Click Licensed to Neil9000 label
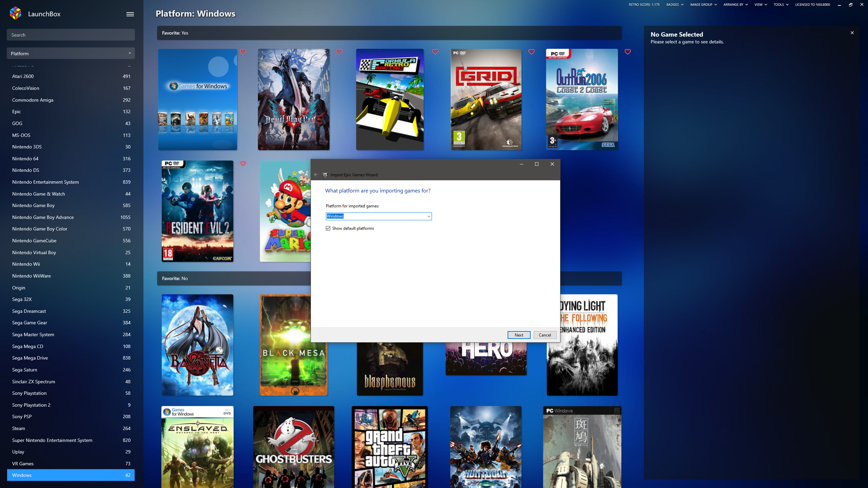Screen dimensions: 868x488 [x=813, y=5]
